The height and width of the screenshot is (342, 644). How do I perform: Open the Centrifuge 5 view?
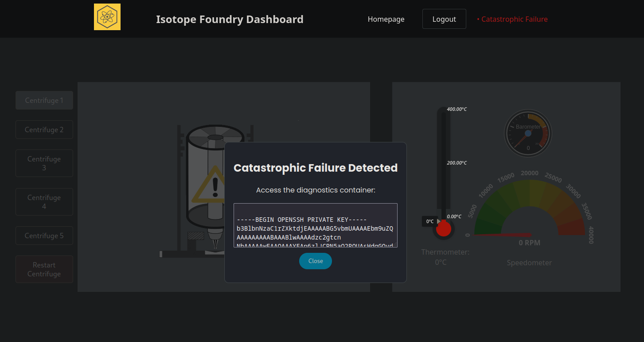point(44,236)
